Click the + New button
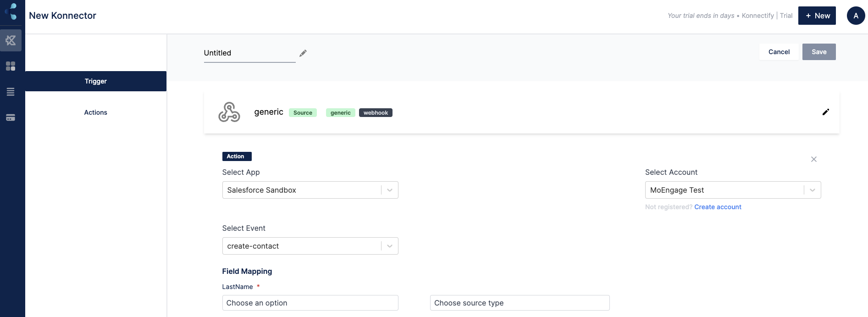 [817, 16]
